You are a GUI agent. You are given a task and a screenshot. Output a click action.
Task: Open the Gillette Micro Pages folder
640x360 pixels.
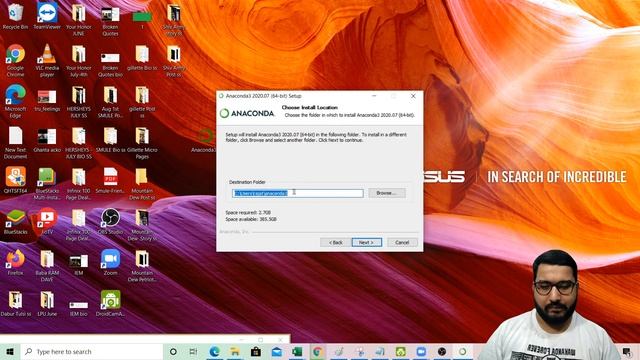(142, 142)
